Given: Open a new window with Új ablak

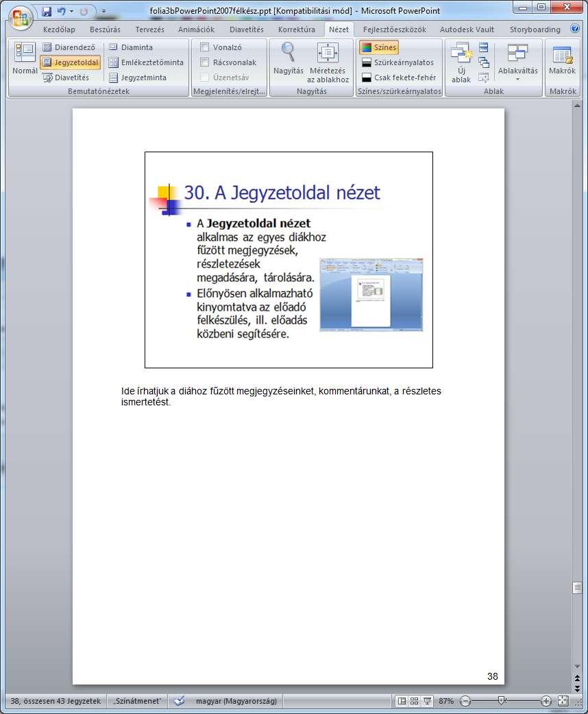Looking at the screenshot, I should pos(461,63).
